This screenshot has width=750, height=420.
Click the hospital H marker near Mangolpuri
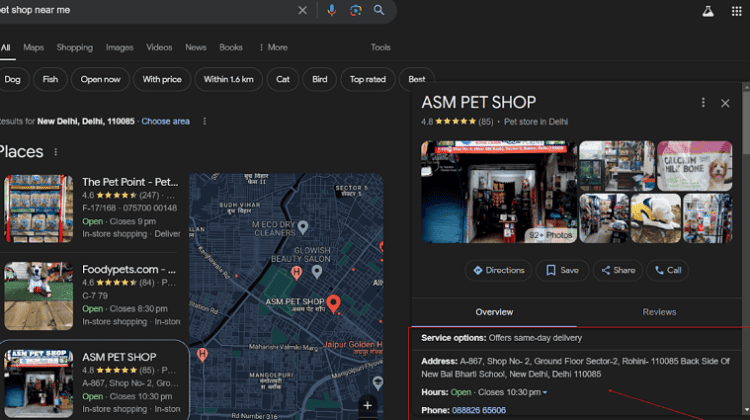[202, 354]
